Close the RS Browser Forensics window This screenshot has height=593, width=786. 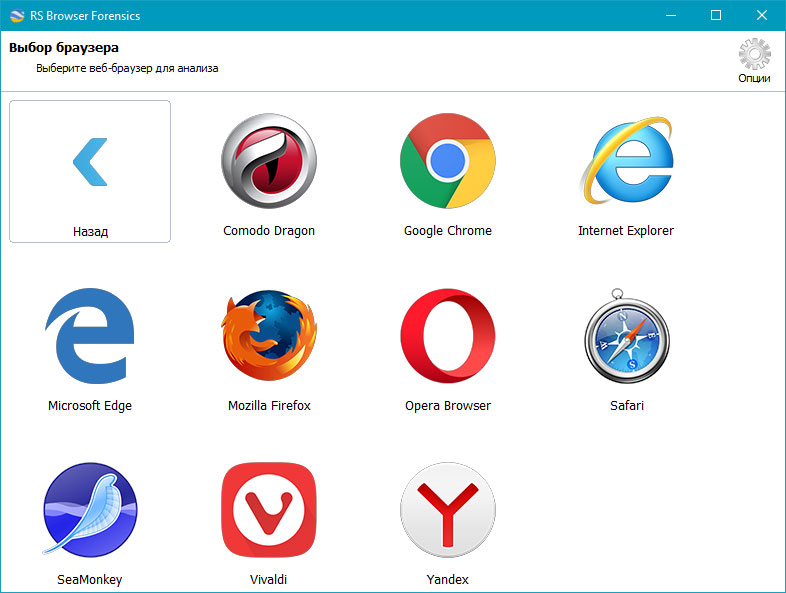[x=761, y=16]
